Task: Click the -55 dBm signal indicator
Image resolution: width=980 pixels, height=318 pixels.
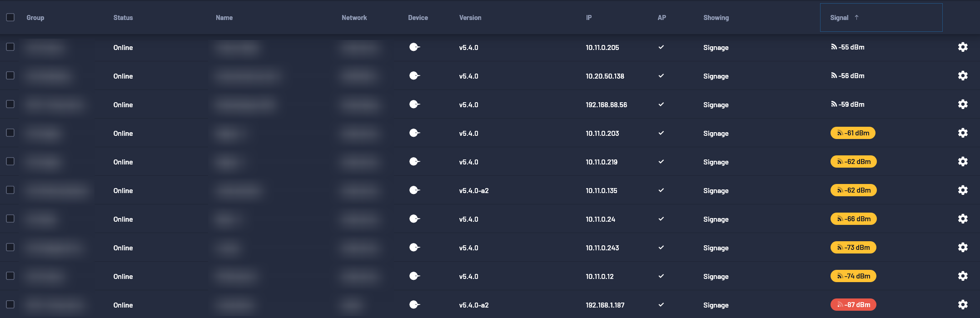Action: (x=847, y=47)
